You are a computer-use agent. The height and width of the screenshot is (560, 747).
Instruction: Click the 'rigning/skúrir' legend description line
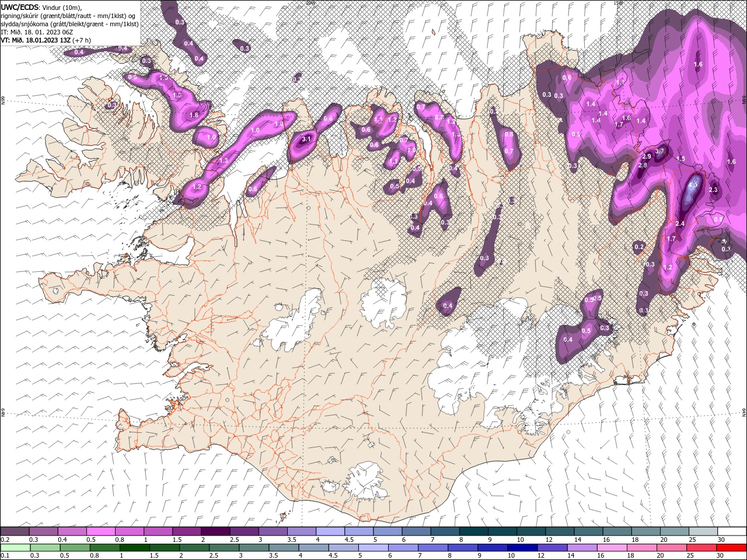coord(69,15)
